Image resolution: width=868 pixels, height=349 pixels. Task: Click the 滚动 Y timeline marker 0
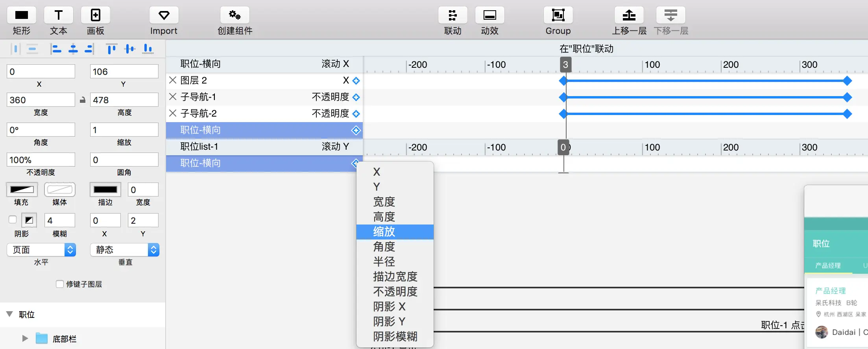coord(563,147)
